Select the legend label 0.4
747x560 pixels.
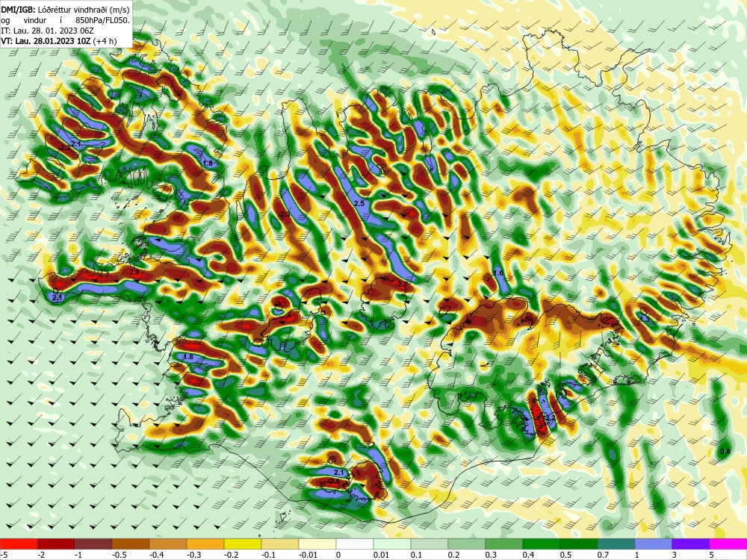pyautogui.click(x=528, y=554)
